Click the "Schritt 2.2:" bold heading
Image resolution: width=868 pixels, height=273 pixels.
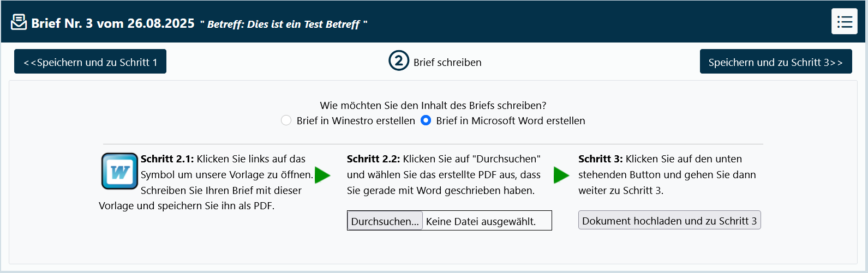[x=373, y=159]
